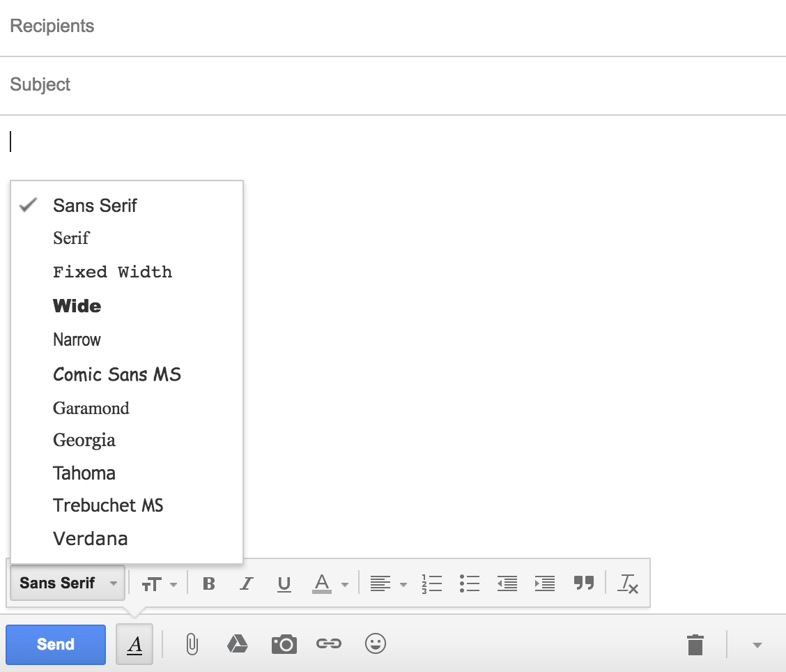Attach a file with the paperclip icon

(192, 644)
